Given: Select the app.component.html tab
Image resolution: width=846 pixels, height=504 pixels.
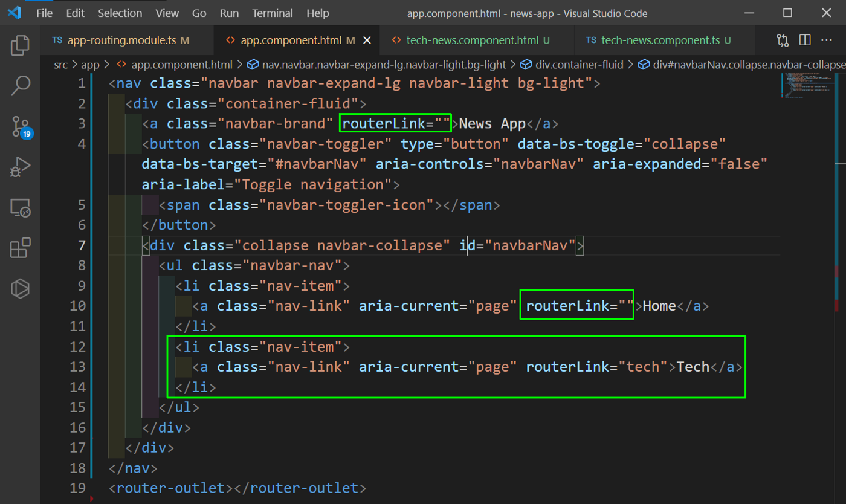Looking at the screenshot, I should (297, 40).
